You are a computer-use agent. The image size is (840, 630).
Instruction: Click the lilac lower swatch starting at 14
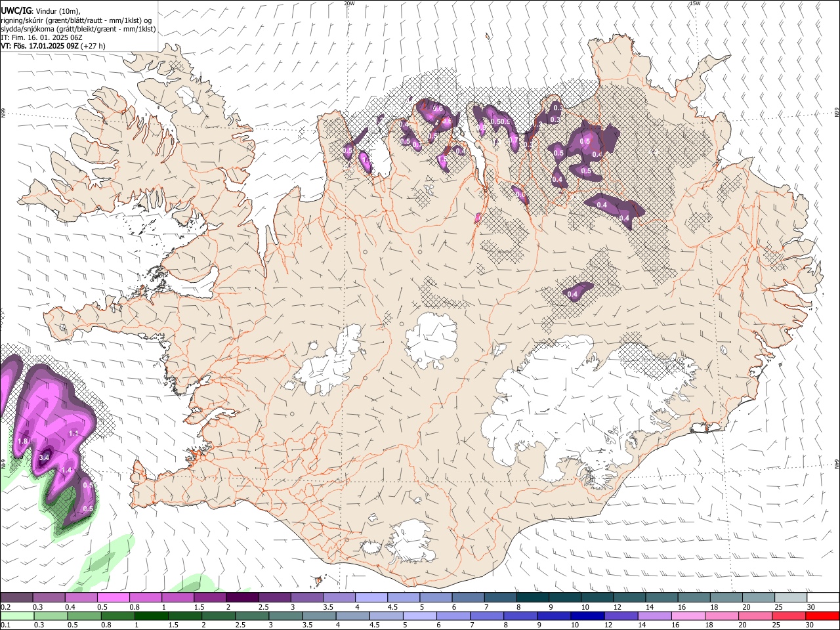655,616
